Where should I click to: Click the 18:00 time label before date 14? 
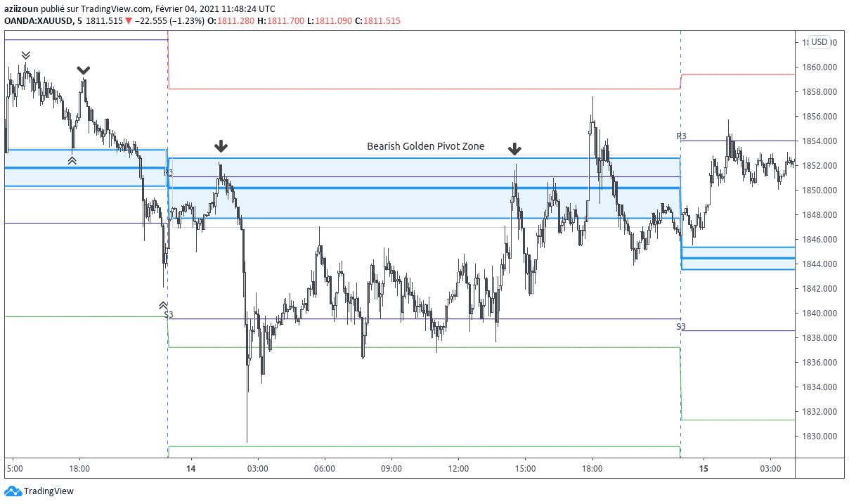click(x=79, y=468)
